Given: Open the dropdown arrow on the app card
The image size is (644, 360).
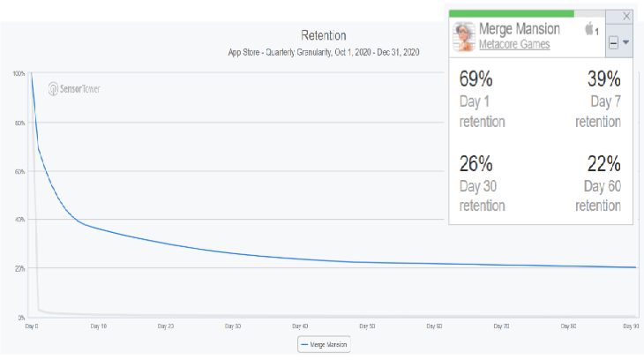Looking at the screenshot, I should coord(625,42).
